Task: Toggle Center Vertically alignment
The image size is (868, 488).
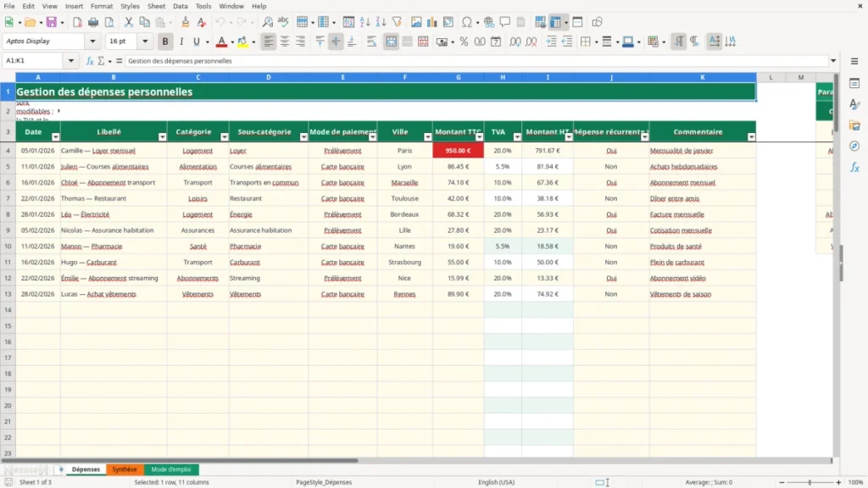Action: coord(336,42)
